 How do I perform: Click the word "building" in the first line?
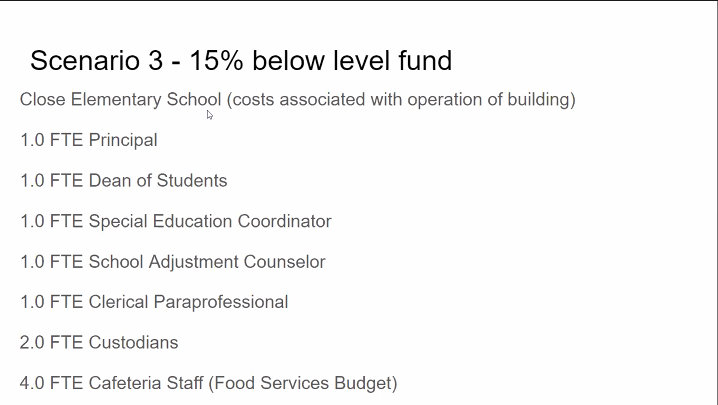538,100
